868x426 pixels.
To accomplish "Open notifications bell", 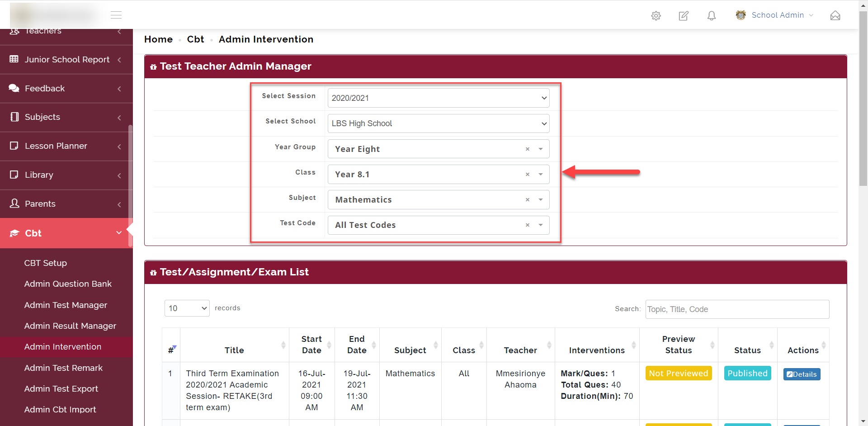I will pos(712,16).
